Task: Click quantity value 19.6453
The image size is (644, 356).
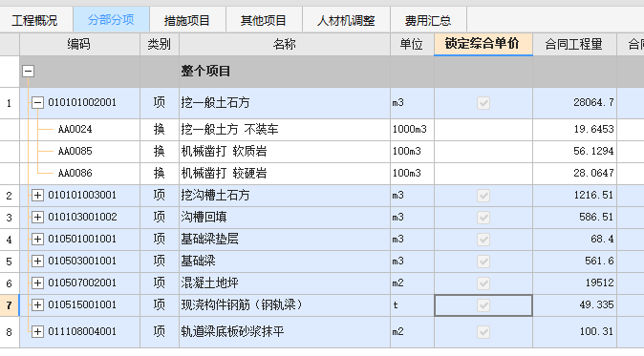Action: click(593, 130)
